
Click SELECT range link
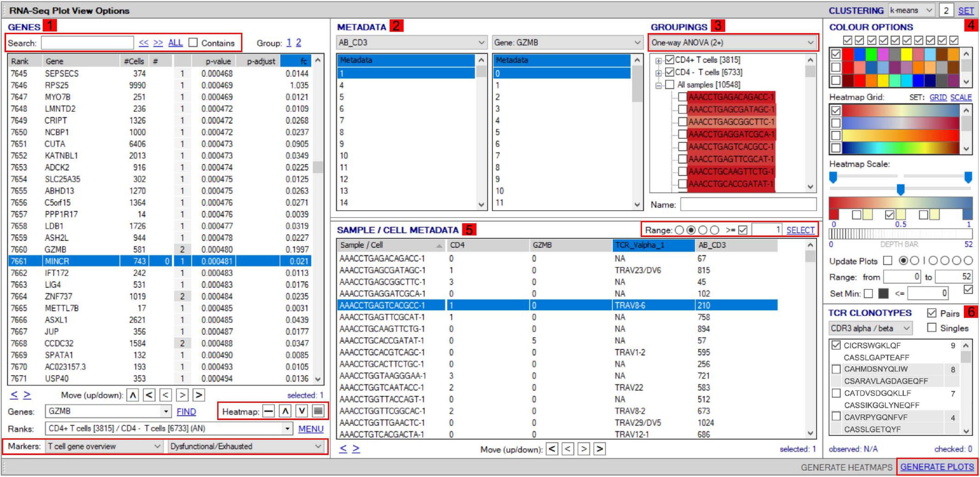coord(800,230)
